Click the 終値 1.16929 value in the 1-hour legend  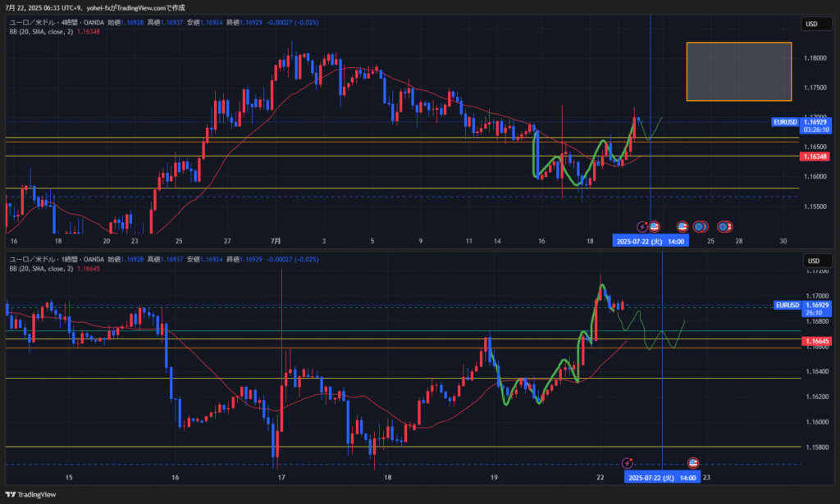coord(244,260)
